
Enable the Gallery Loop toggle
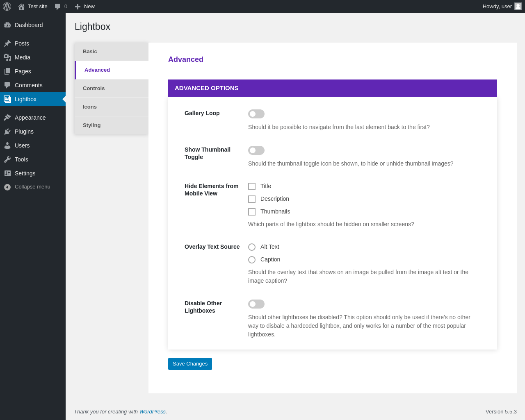(256, 114)
